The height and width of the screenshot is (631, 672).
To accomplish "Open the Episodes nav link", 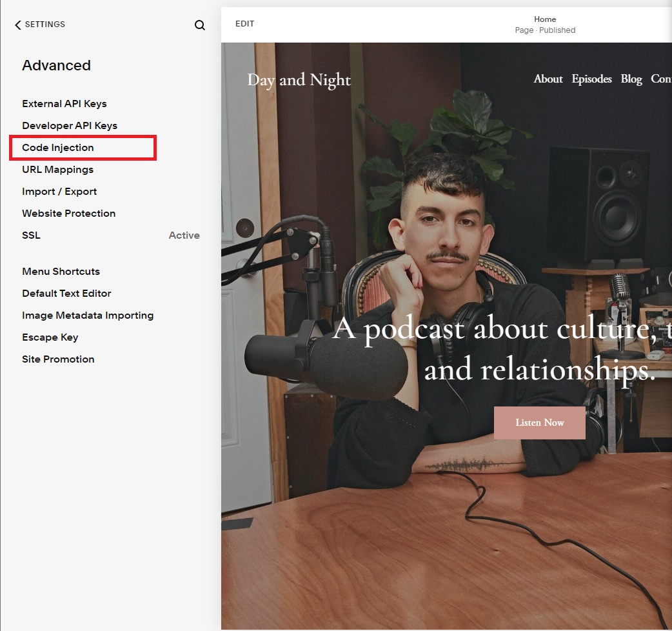I will point(591,79).
